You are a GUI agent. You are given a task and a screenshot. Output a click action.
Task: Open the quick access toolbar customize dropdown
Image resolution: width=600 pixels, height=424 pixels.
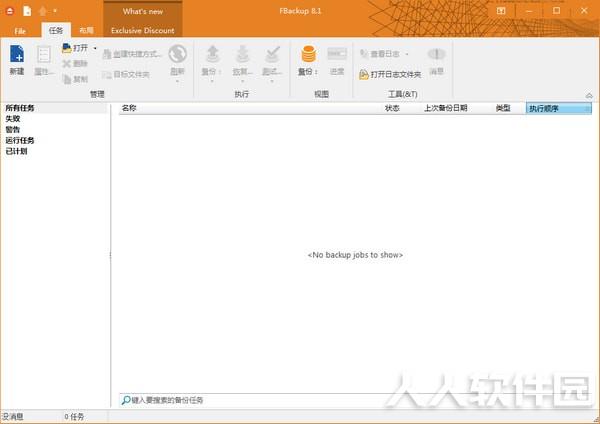pyautogui.click(x=55, y=11)
